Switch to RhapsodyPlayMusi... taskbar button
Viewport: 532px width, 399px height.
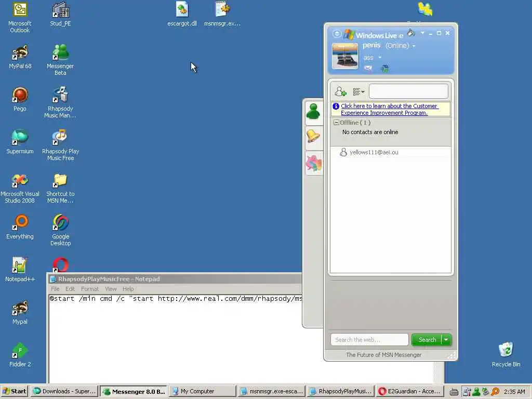click(x=341, y=391)
